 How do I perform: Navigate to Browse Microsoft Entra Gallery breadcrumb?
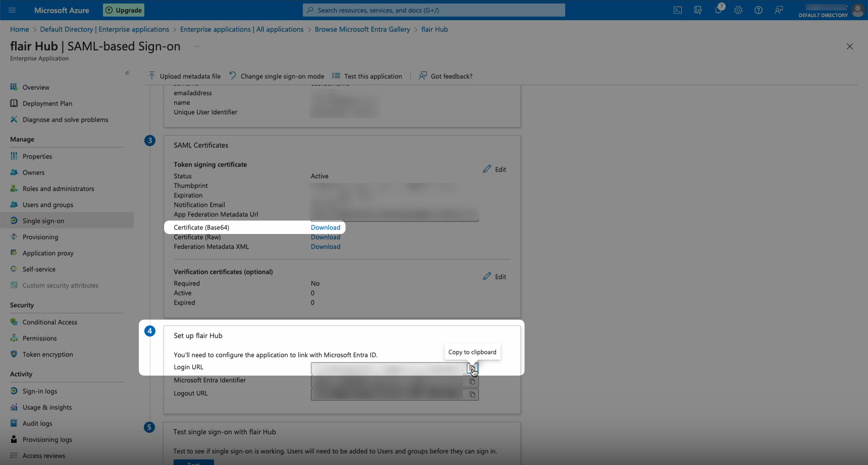[x=362, y=29]
